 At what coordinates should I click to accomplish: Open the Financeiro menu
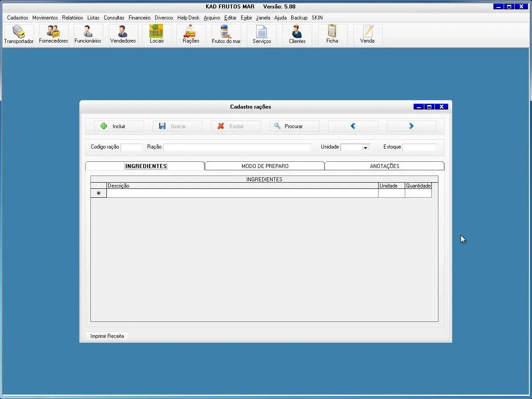(x=140, y=18)
